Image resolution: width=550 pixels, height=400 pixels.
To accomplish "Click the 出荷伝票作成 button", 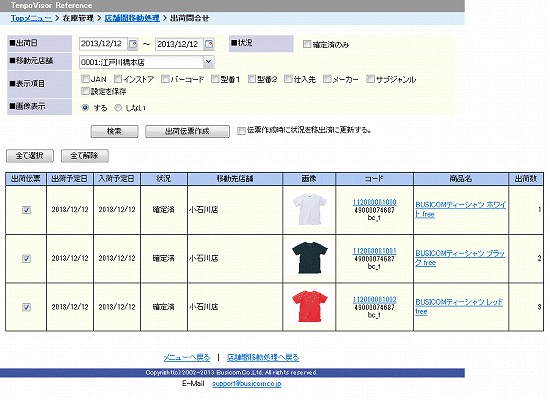I will [x=187, y=131].
